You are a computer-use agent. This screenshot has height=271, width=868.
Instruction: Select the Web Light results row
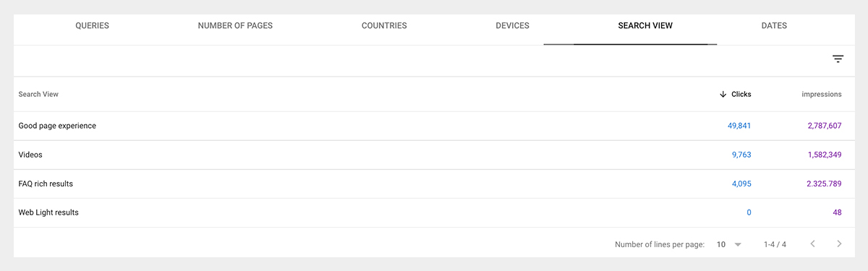click(x=434, y=212)
